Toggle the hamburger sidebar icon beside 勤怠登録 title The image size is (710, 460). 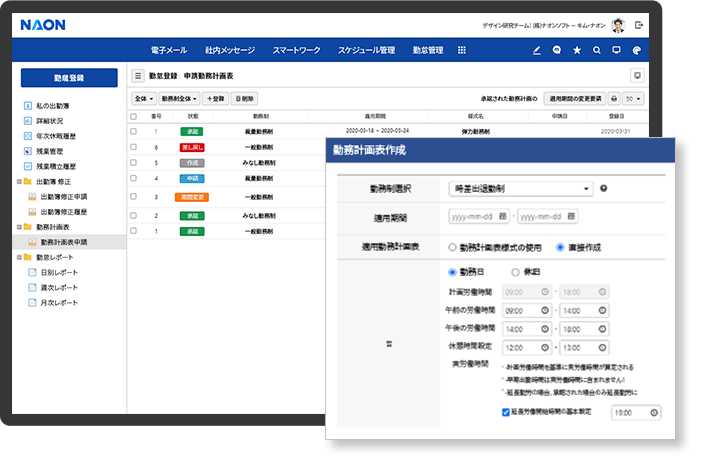point(138,76)
